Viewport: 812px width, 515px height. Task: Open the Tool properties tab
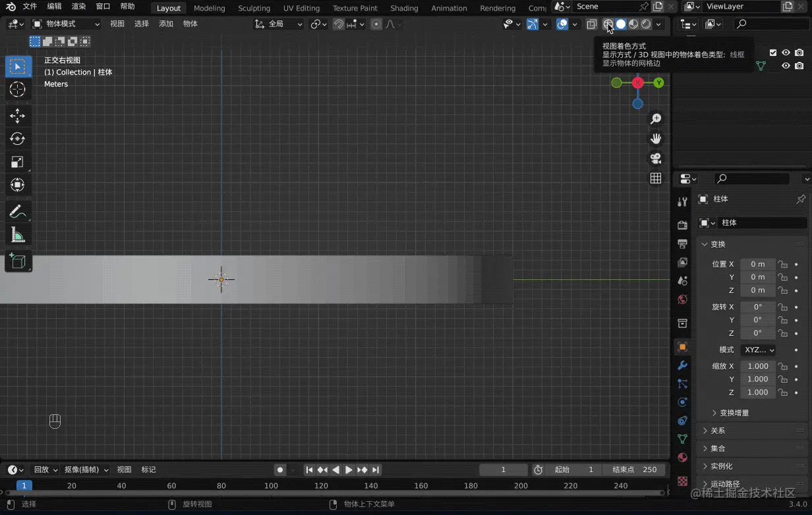click(x=682, y=202)
